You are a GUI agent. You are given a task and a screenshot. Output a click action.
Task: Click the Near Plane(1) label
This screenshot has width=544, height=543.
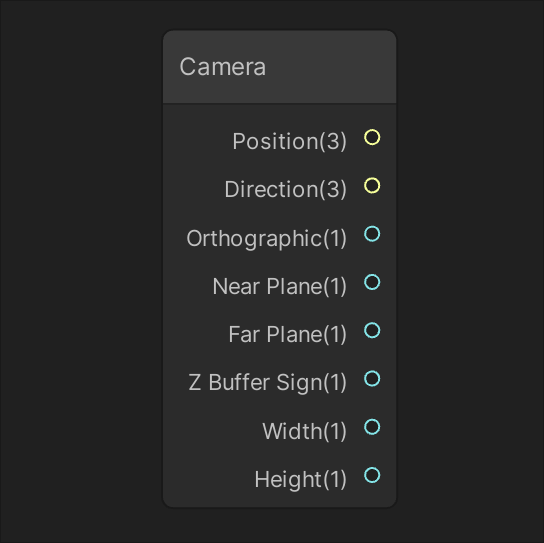(x=280, y=286)
